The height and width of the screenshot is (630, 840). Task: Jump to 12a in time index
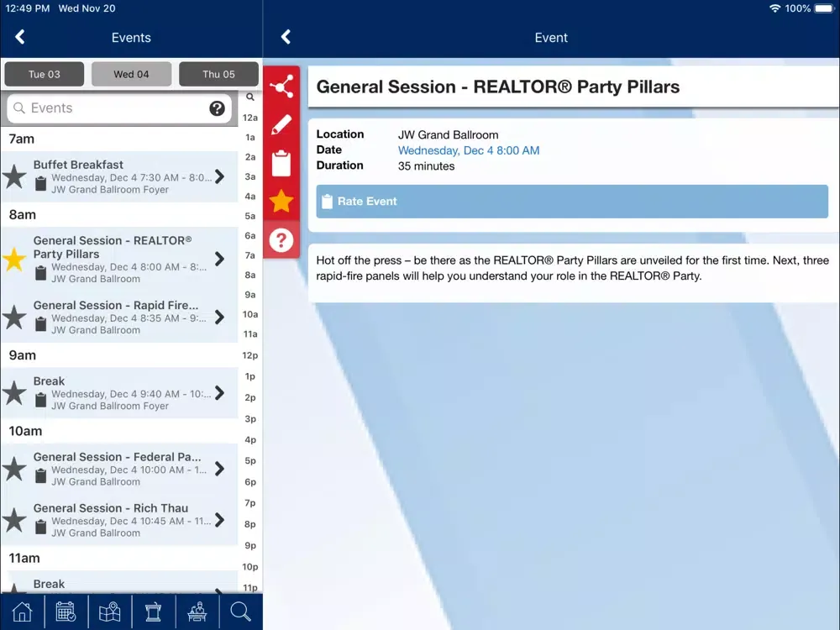pyautogui.click(x=250, y=118)
